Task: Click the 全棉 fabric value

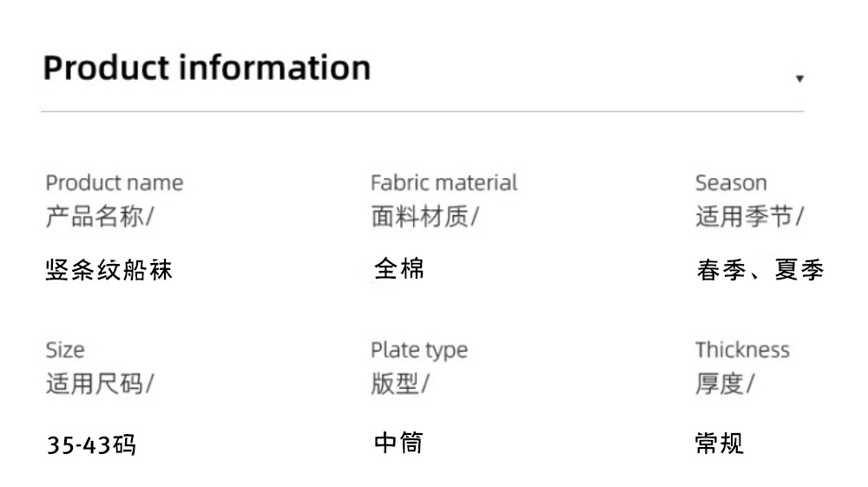Action: [399, 269]
